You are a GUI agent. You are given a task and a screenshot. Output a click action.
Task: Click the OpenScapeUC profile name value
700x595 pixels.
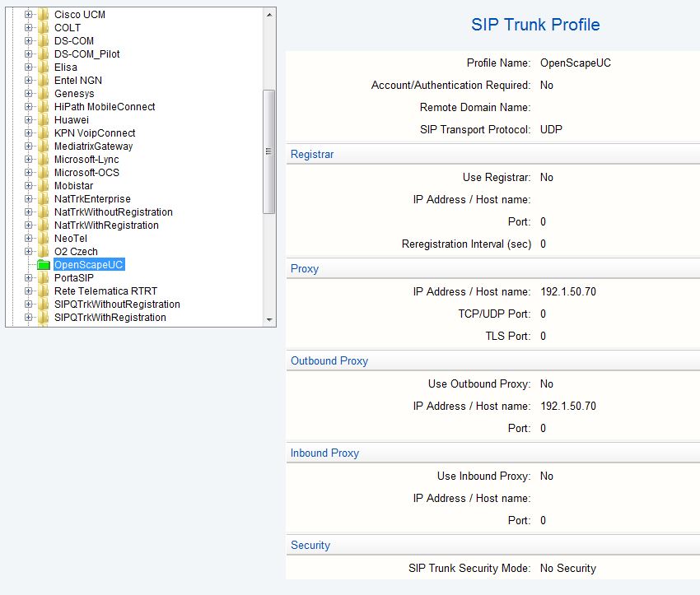coord(576,63)
